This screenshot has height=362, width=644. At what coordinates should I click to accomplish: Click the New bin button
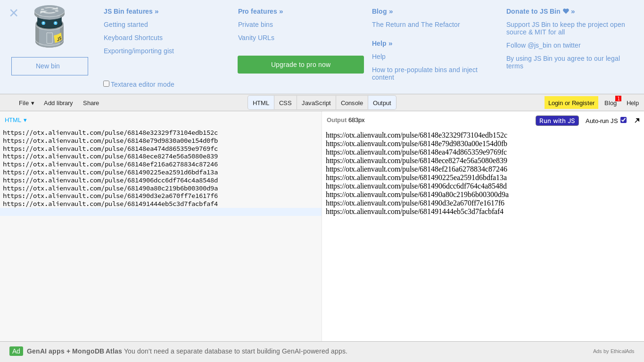click(50, 66)
